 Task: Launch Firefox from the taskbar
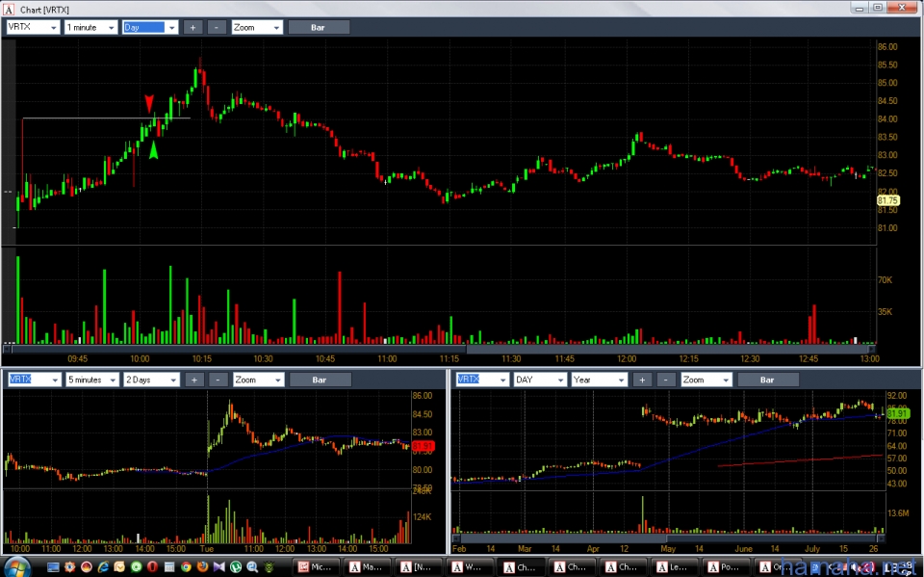[202, 567]
